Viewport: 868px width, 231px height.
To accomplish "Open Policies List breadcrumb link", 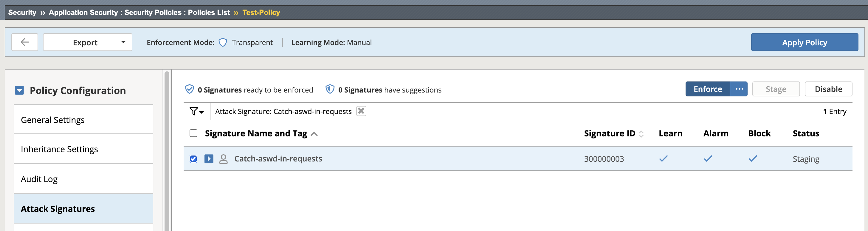I will [x=209, y=13].
